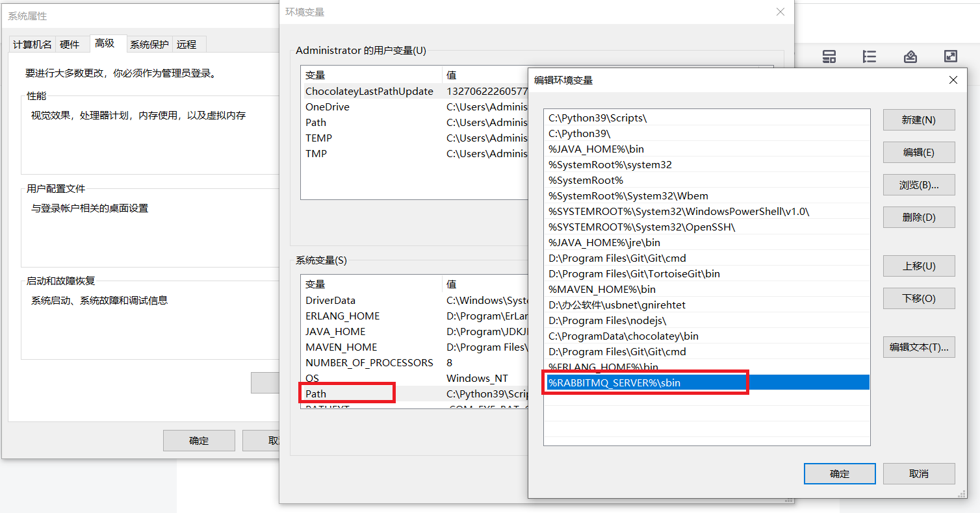The width and height of the screenshot is (980, 513).
Task: Click the 编辑文本(T) button
Action: tap(918, 347)
